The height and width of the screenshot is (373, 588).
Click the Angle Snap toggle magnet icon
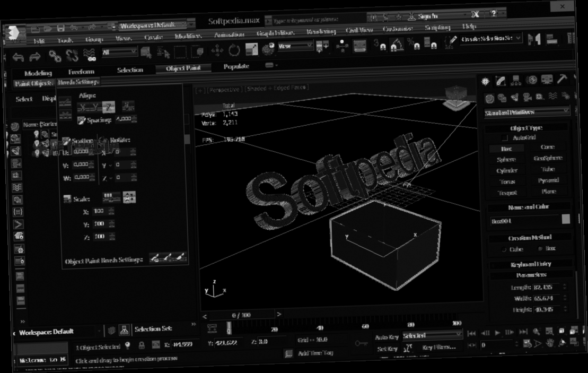(397, 45)
